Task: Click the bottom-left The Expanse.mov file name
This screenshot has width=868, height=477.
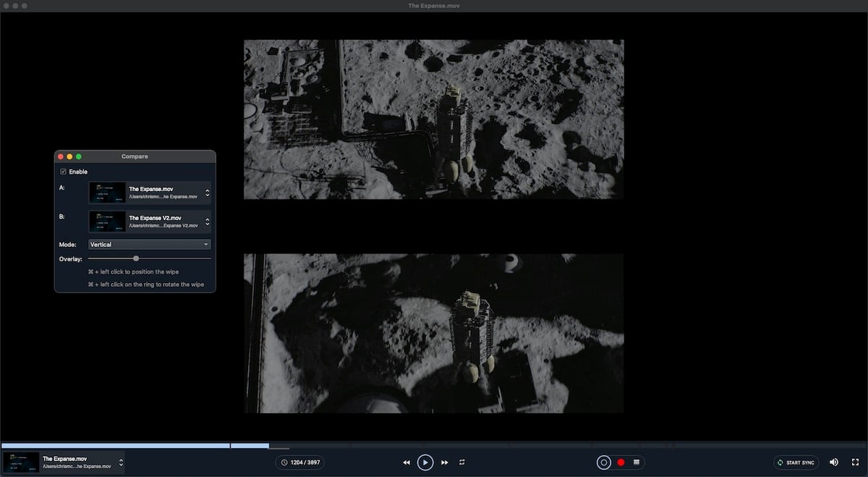Action: click(65, 459)
